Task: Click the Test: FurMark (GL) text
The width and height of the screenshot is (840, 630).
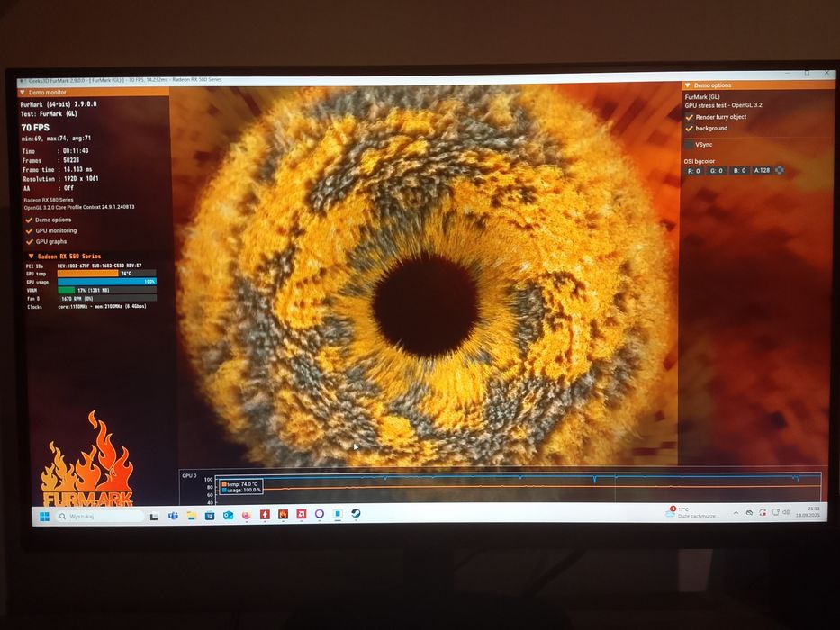Action: pyautogui.click(x=49, y=114)
